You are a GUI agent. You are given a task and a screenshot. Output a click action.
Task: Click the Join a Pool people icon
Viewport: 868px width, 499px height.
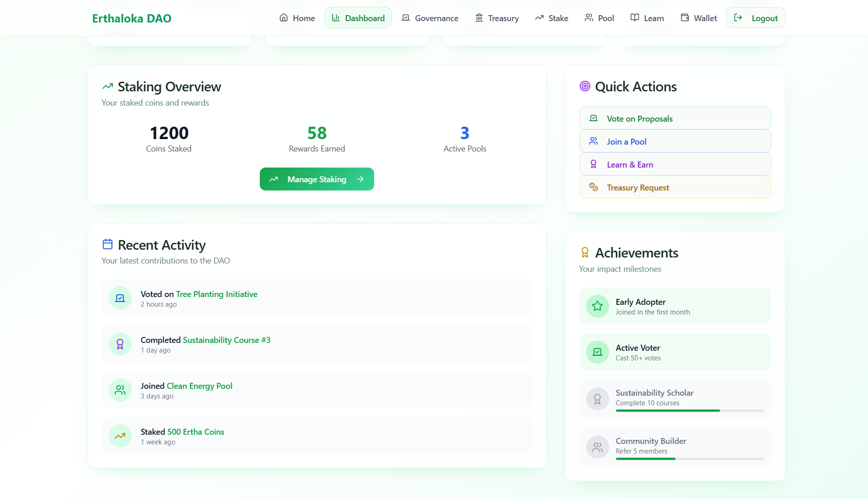[594, 141]
